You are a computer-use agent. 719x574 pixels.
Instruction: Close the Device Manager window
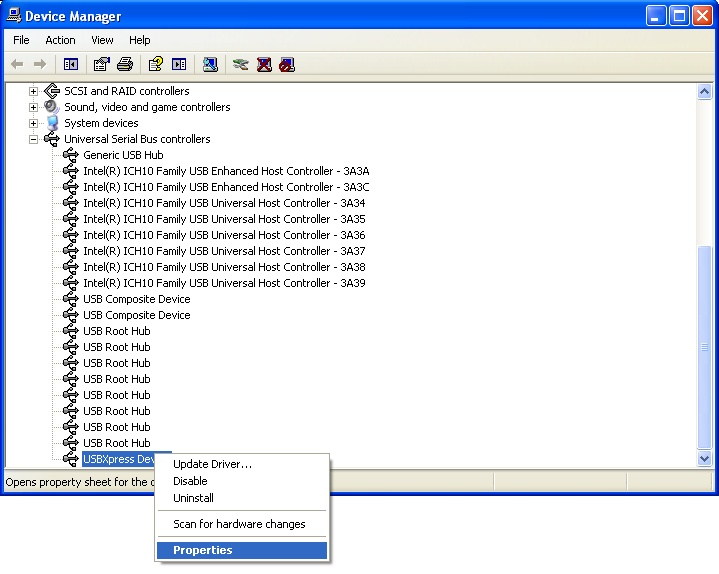[x=702, y=16]
